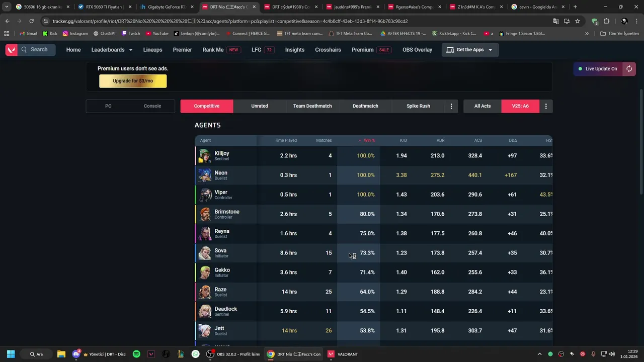This screenshot has width=644, height=362.
Task: Click the Sova agent portrait
Action: (205, 253)
